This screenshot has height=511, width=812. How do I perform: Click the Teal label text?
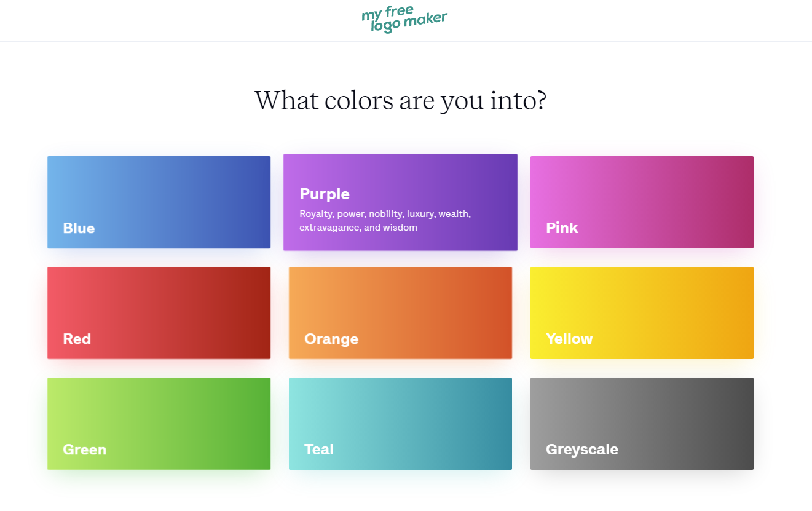tap(319, 450)
